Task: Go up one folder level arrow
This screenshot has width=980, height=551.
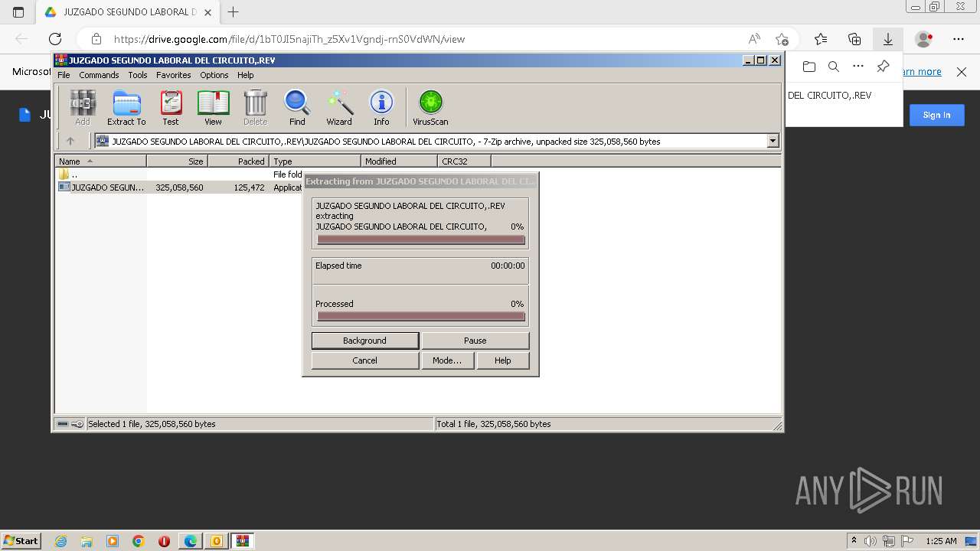Action: 70,141
